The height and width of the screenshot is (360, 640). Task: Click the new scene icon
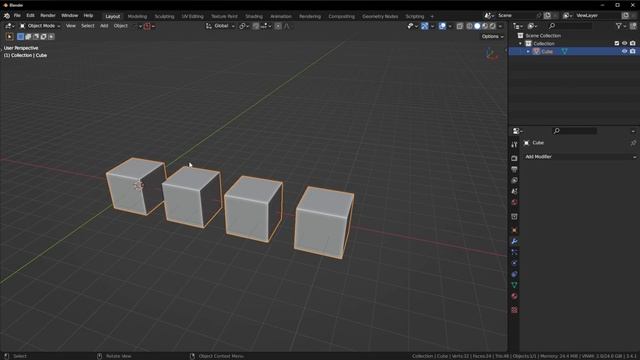coord(547,16)
